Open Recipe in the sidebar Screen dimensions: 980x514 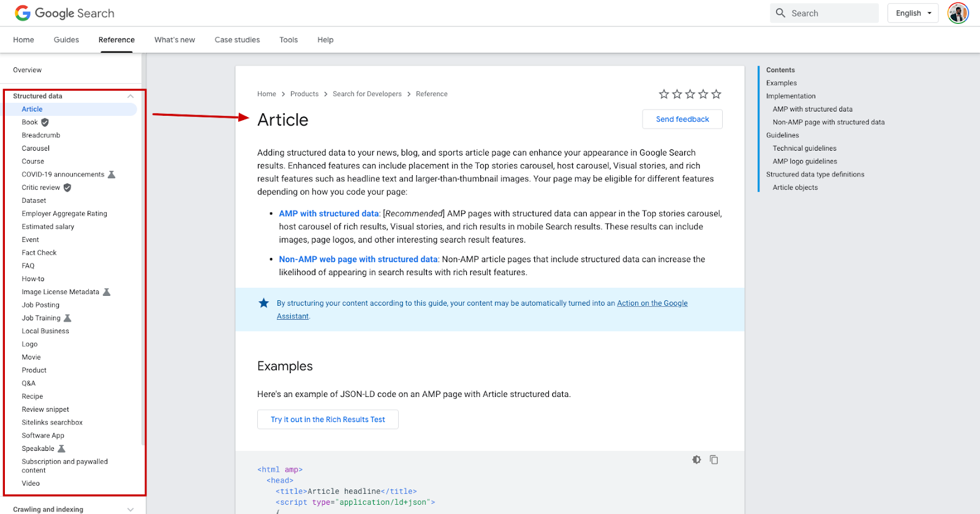pyautogui.click(x=32, y=397)
